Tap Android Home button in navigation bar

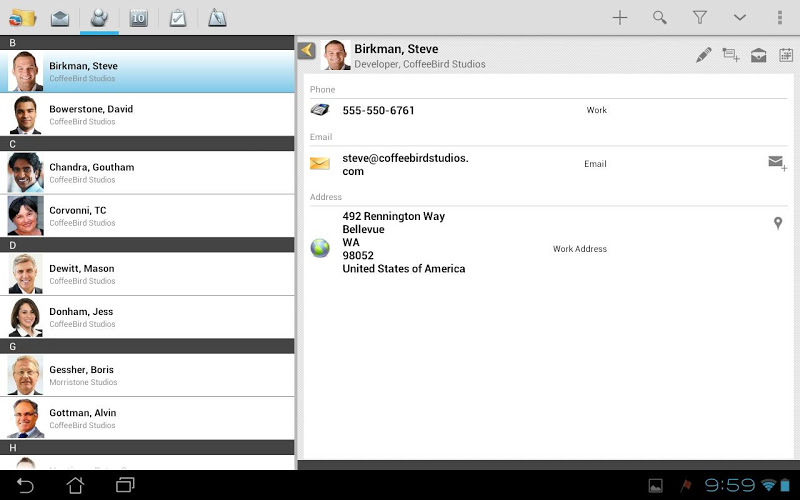click(x=76, y=485)
